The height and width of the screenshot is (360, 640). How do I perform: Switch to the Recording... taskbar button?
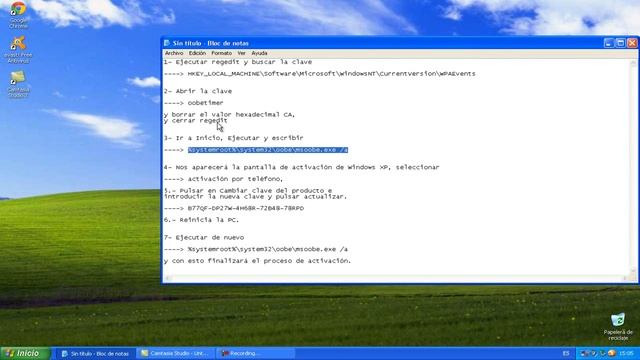[x=256, y=353]
